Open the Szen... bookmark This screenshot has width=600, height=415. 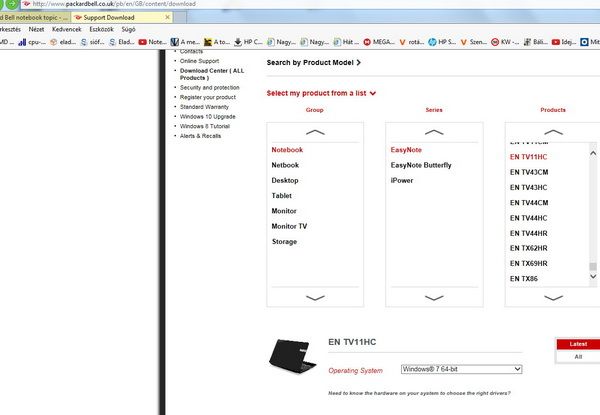pos(473,42)
